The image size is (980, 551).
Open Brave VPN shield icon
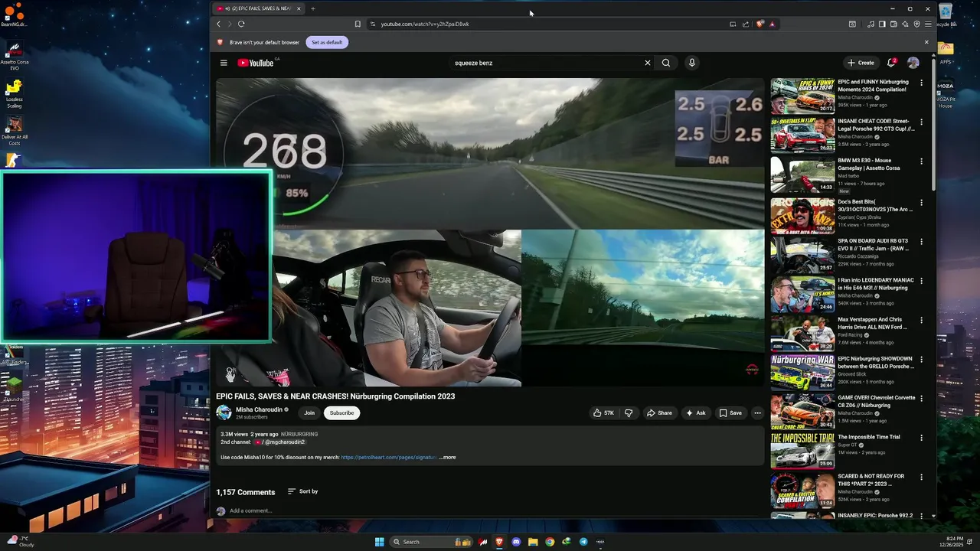916,24
